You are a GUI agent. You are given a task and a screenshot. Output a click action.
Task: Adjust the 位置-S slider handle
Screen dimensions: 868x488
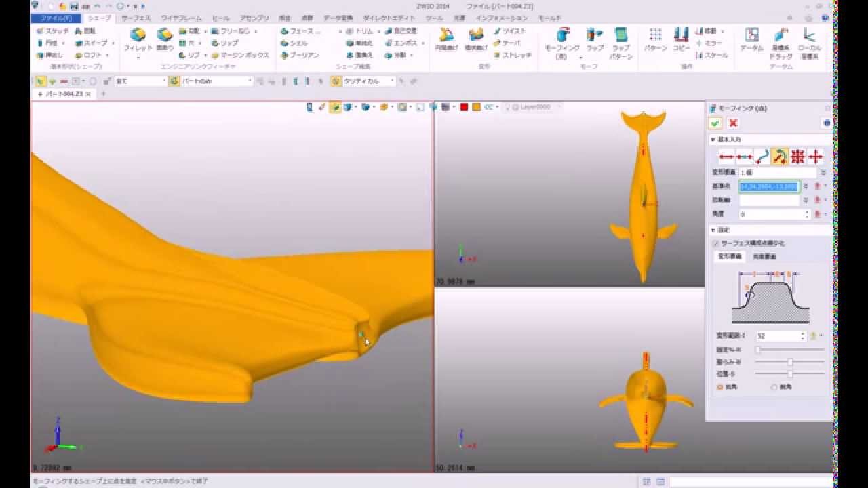pyautogui.click(x=790, y=374)
